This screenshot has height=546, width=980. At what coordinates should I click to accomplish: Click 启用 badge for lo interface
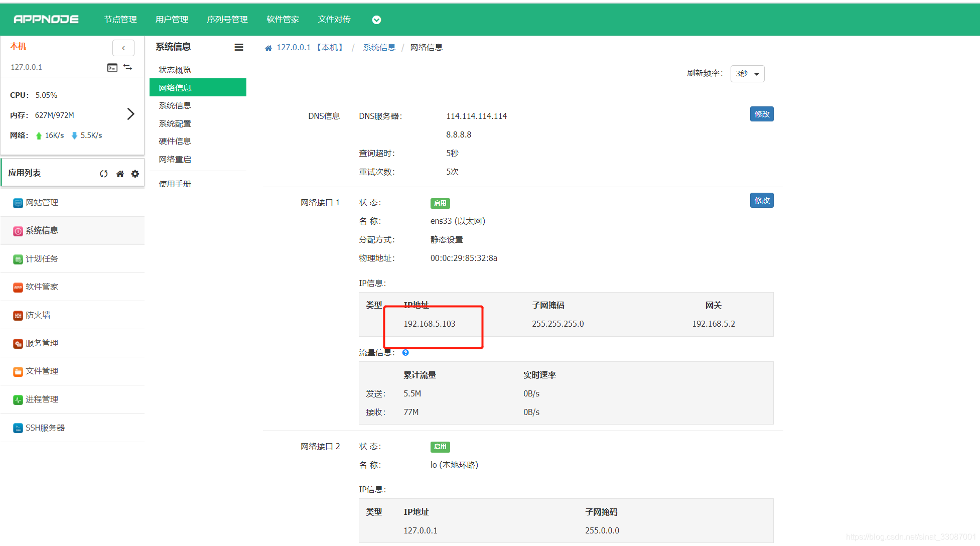click(x=440, y=447)
